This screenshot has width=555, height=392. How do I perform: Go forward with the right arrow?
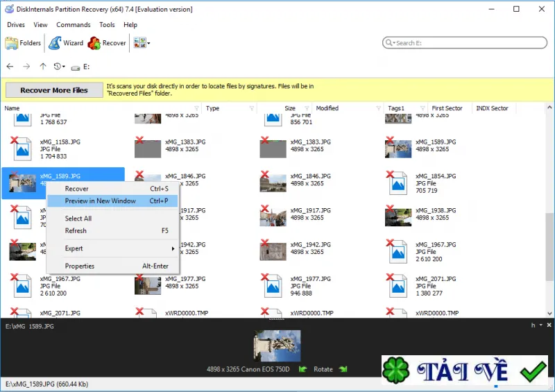coord(26,66)
